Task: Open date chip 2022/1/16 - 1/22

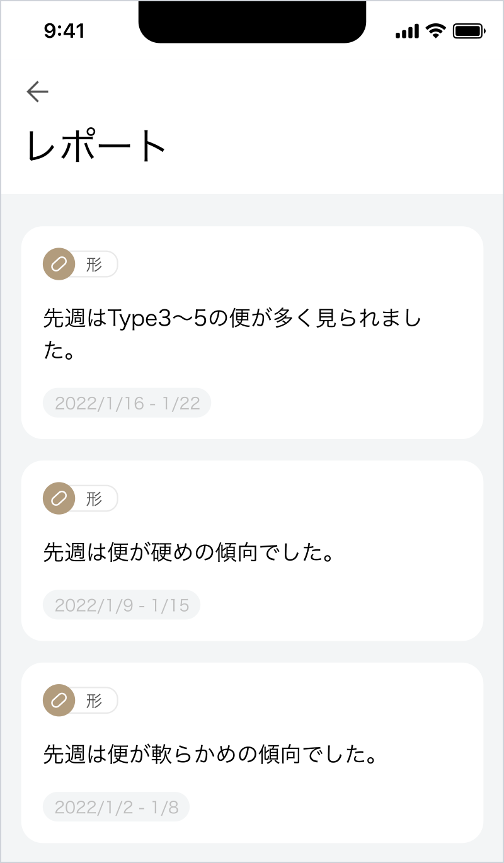Action: [x=127, y=403]
